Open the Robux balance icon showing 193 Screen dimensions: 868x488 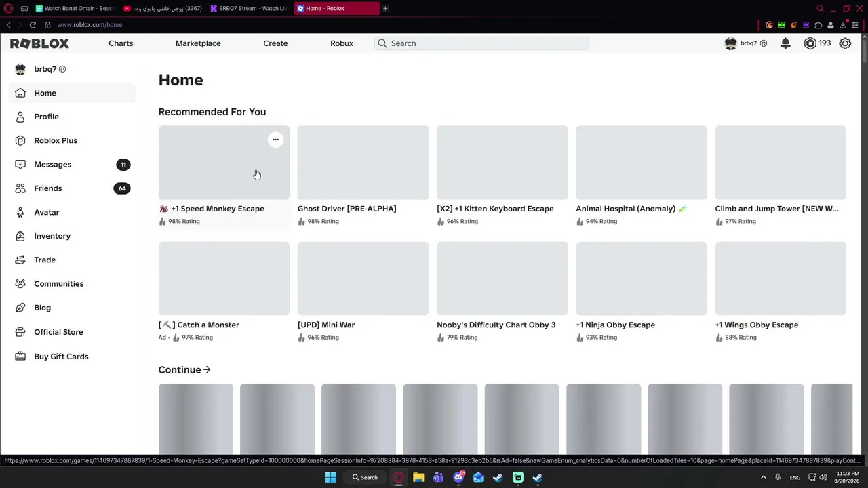810,43
